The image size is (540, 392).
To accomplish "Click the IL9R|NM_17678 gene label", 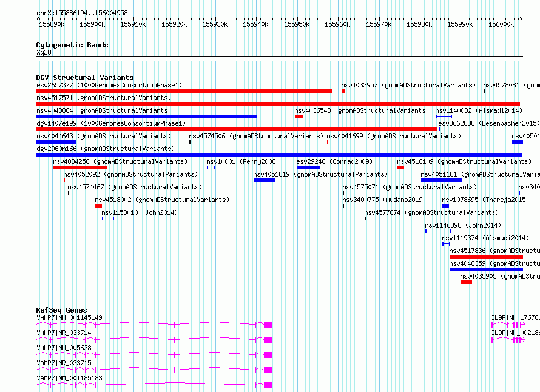I will 516,317.
